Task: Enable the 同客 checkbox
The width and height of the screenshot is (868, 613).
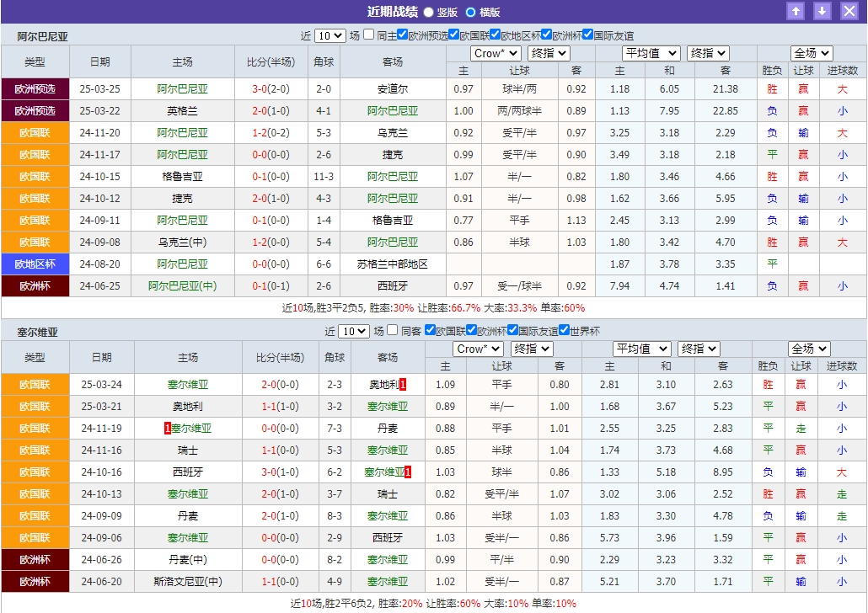Action: pos(390,330)
